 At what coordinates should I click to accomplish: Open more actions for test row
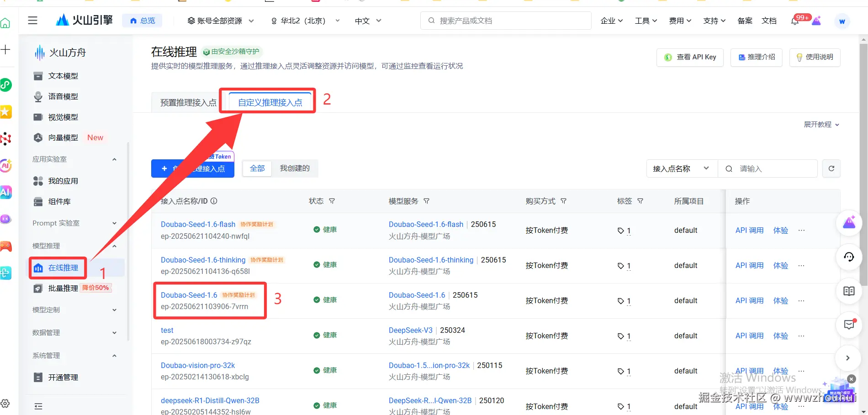click(801, 336)
